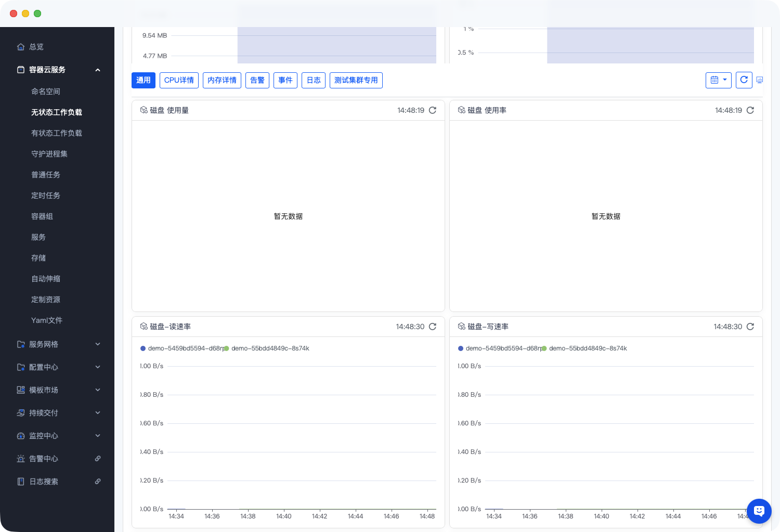Viewport: 780px width, 532px height.
Task: Click the 日志搜索 external link icon
Action: point(98,482)
